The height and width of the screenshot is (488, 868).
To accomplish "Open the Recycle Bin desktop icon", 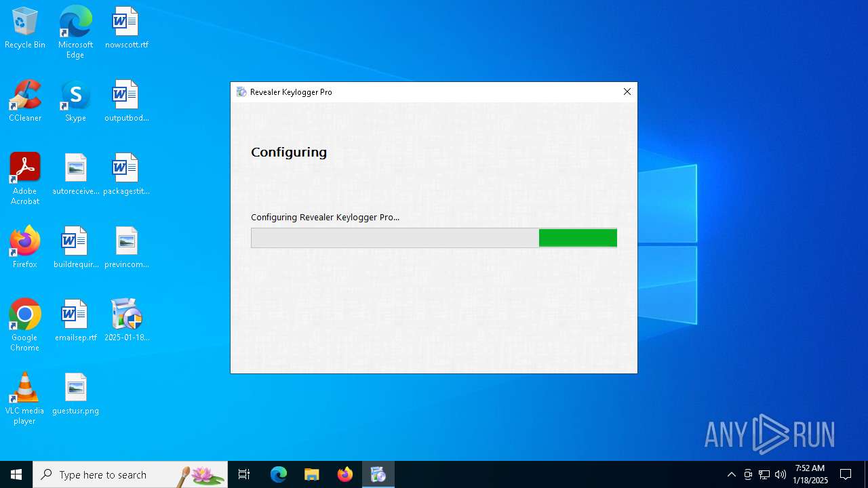I will pyautogui.click(x=25, y=28).
